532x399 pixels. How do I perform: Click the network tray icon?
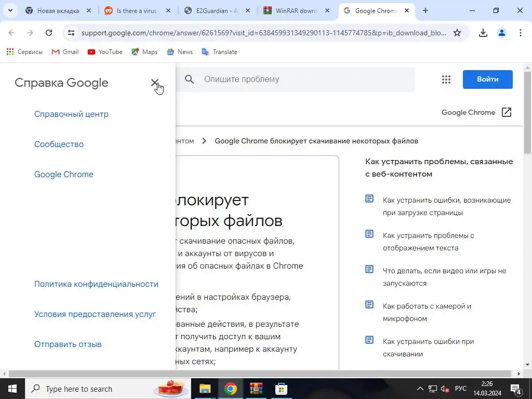433,389
